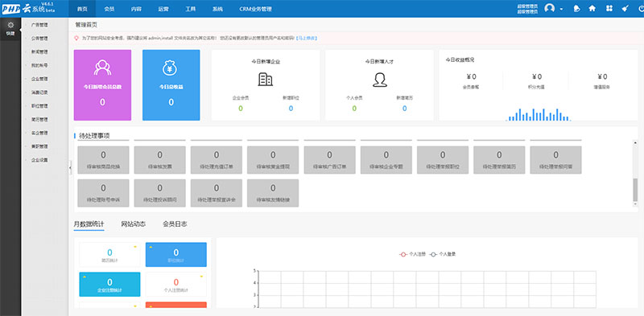Open the 待处理举报宣讲会 pending tile

pyautogui.click(x=217, y=193)
